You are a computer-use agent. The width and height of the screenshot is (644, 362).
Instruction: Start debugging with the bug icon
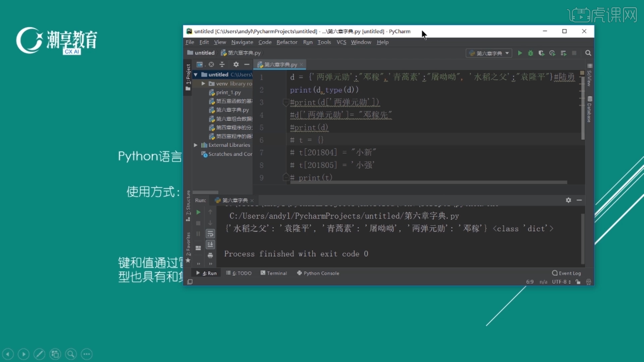[531, 53]
